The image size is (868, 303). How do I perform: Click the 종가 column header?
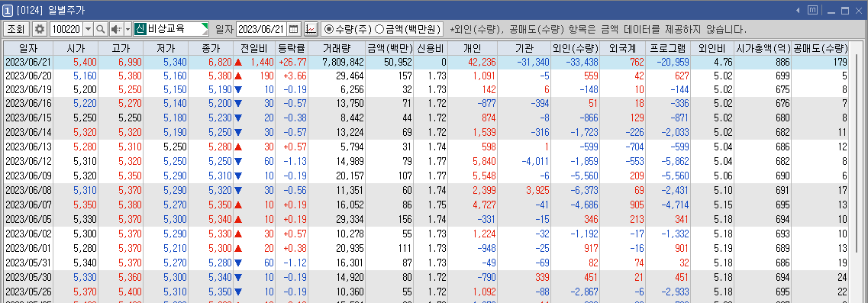coord(211,48)
